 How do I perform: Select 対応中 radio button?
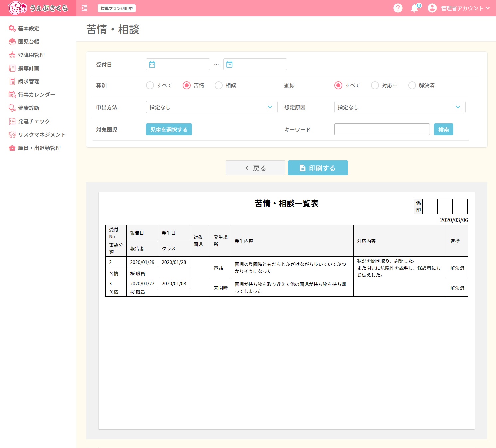point(375,85)
